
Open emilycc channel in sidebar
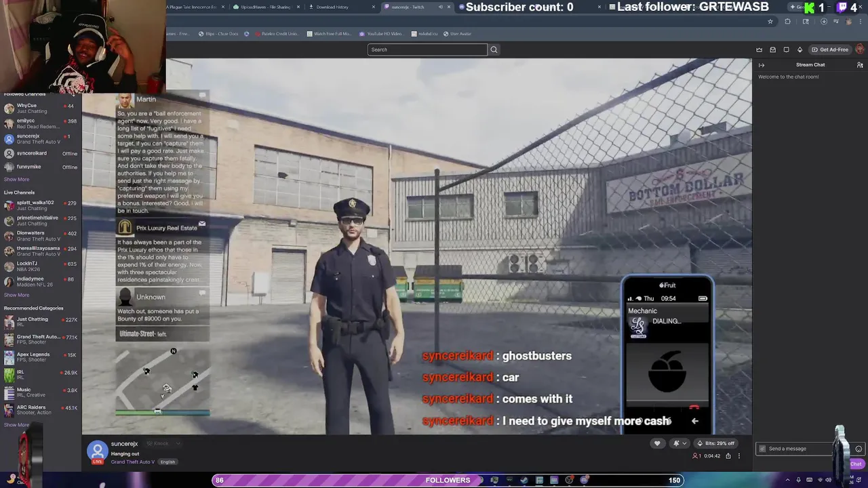coord(40,123)
